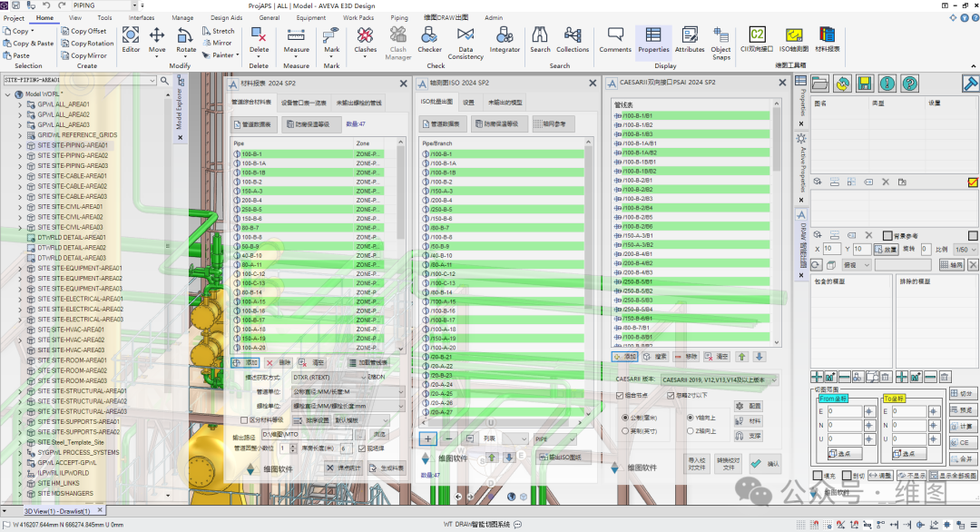Click the From坐标 cyan label
Image resolution: width=980 pixels, height=532 pixels.
(x=833, y=399)
